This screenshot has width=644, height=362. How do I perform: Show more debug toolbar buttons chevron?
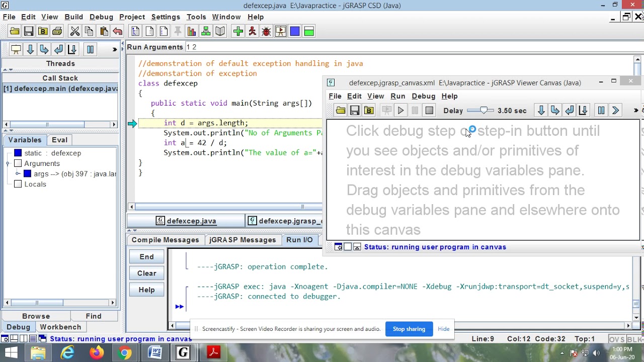[115, 49]
